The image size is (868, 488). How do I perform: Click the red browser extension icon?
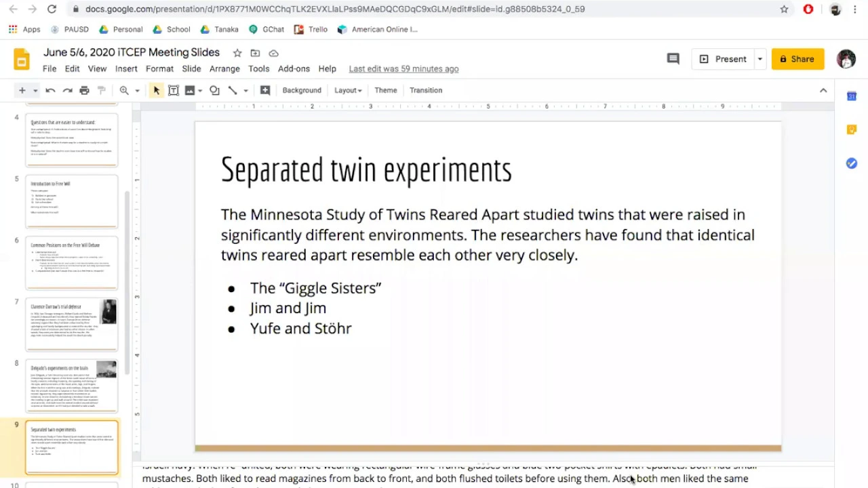coord(808,9)
